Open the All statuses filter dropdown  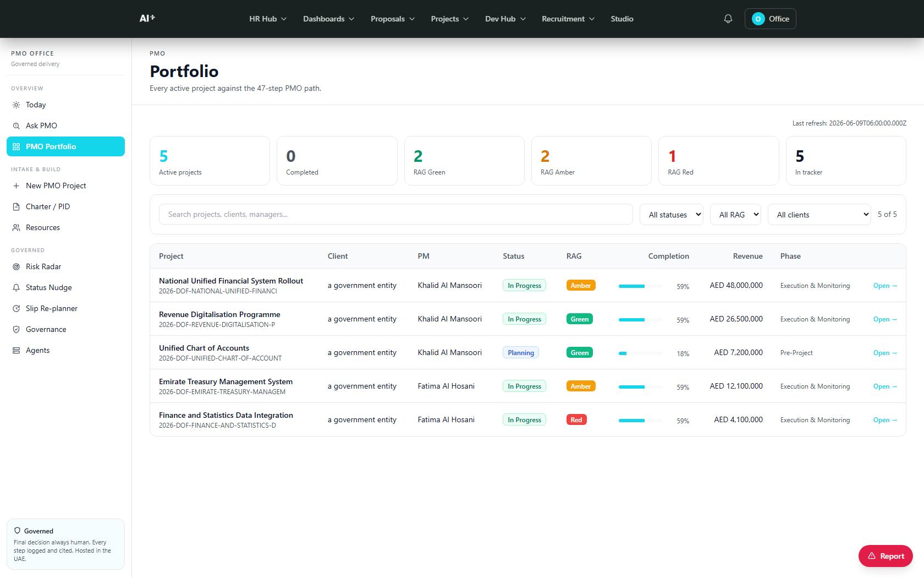coord(672,215)
